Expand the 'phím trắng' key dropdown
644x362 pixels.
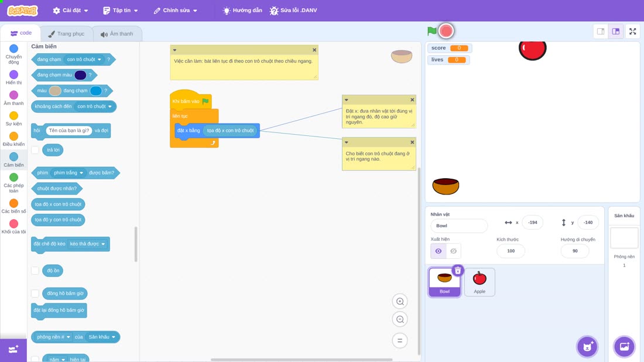coord(68,173)
